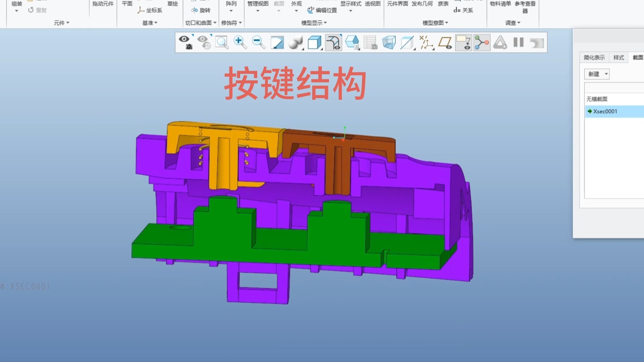Viewport: 644px width, 362px height.
Task: Toggle annotation display icon in toolbar
Action: (x=463, y=43)
